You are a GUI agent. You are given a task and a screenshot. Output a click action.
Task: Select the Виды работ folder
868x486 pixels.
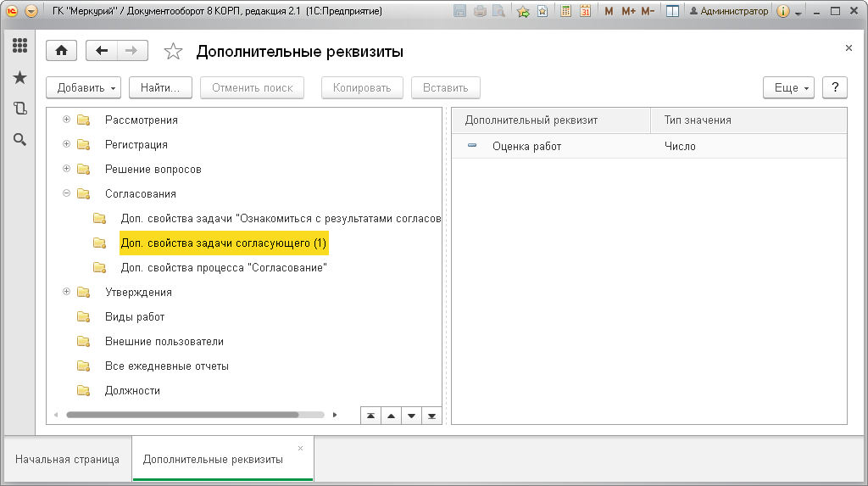135,317
